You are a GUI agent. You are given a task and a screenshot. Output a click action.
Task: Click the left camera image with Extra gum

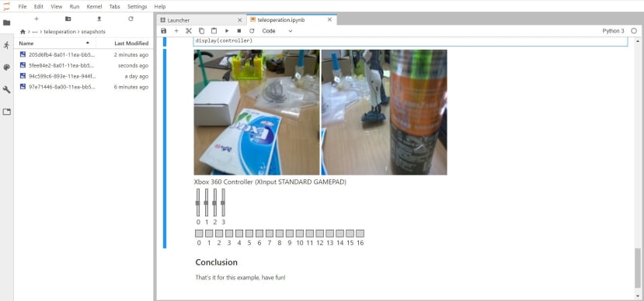pyautogui.click(x=256, y=112)
